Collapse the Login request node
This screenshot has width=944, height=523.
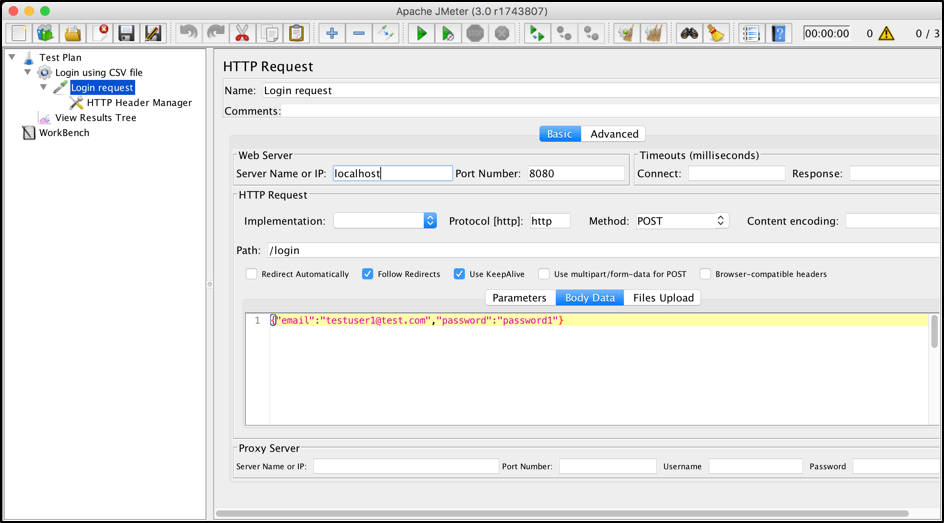(43, 87)
